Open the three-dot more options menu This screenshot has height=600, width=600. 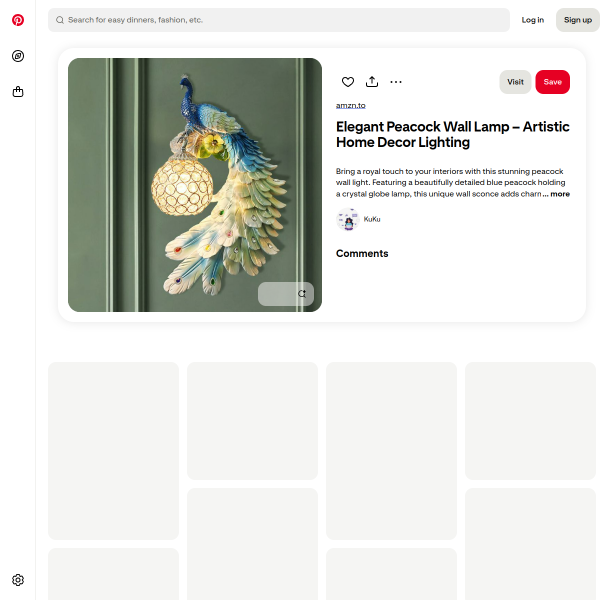click(396, 82)
